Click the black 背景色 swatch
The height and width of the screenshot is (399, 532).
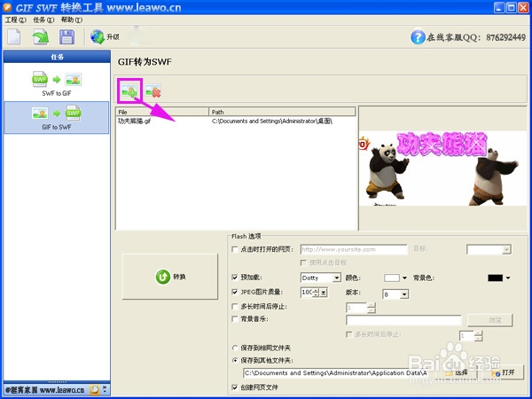coord(495,278)
